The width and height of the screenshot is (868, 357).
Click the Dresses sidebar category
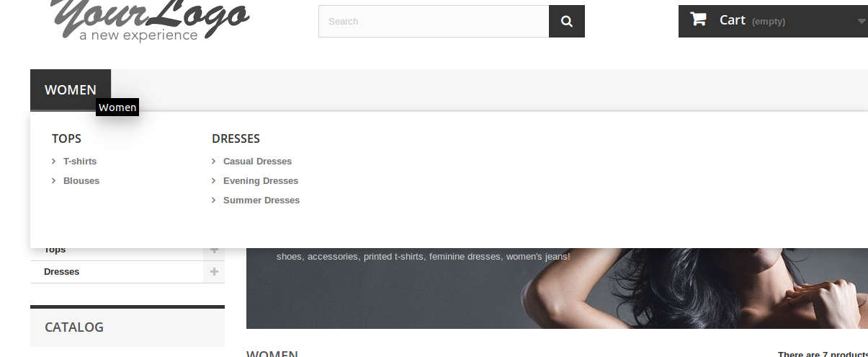click(62, 272)
